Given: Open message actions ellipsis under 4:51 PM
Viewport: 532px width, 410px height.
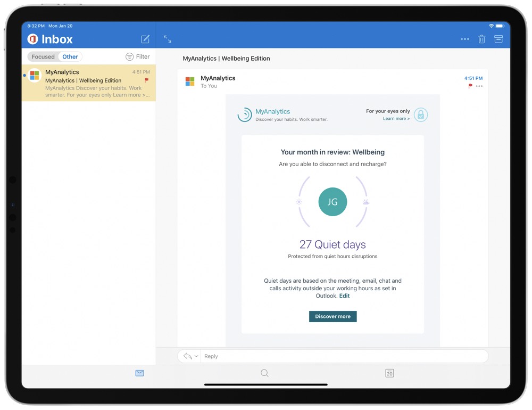Looking at the screenshot, I should [479, 86].
